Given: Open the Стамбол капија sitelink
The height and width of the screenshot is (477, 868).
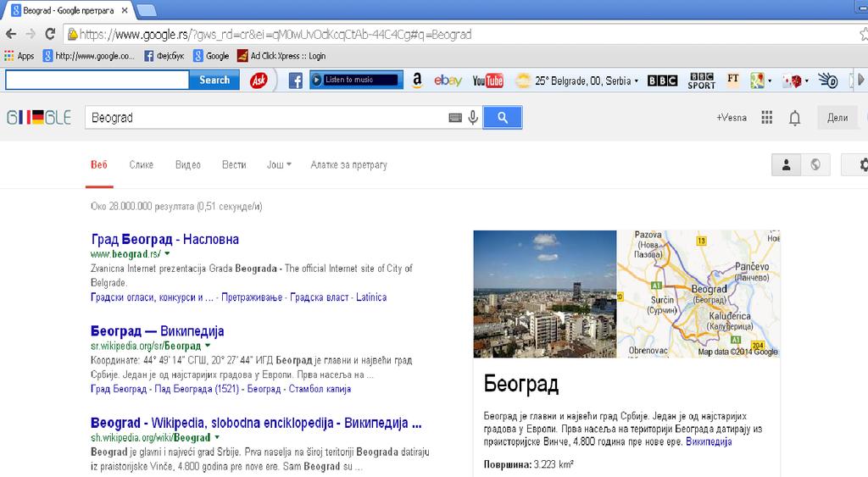Looking at the screenshot, I should 320,389.
